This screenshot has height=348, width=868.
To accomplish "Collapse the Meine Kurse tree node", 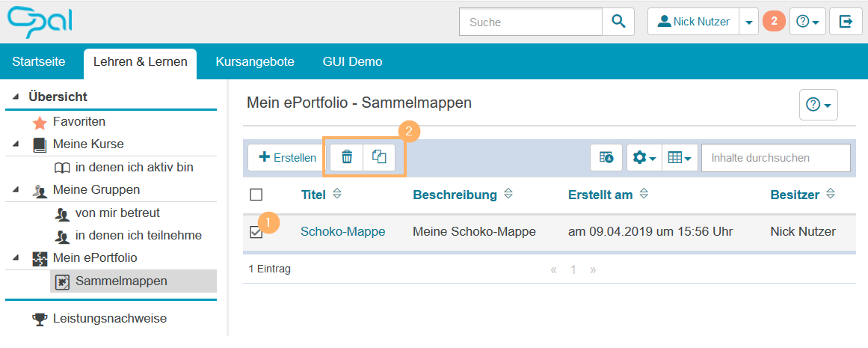I will [16, 144].
